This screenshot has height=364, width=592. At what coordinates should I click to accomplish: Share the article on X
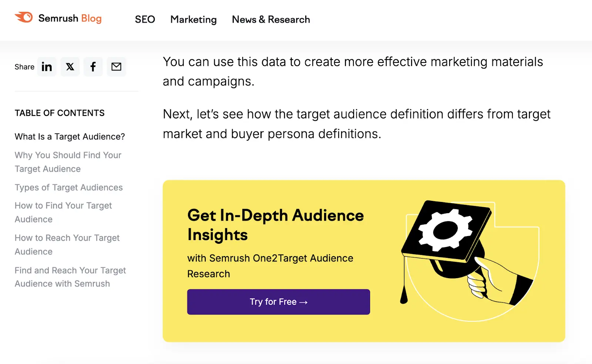pyautogui.click(x=70, y=67)
